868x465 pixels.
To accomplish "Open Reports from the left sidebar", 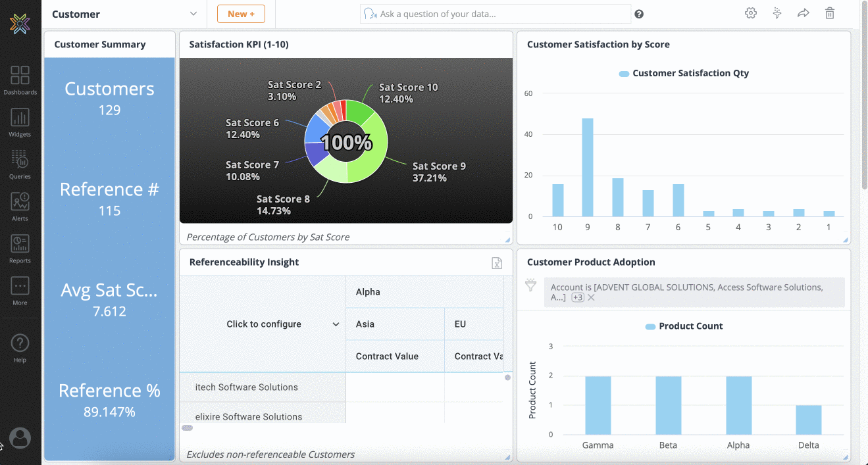I will [20, 248].
